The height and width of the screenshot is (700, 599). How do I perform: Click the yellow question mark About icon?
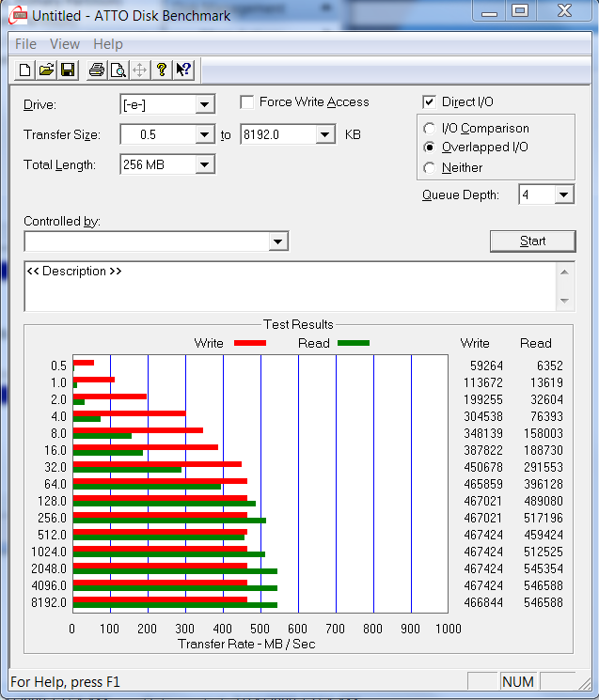162,70
